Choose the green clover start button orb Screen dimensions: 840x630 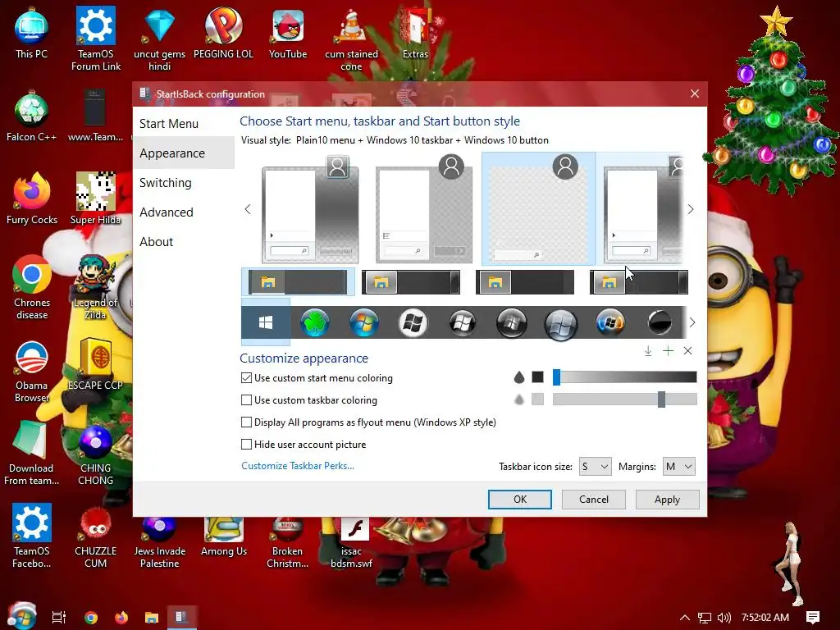coord(314,322)
